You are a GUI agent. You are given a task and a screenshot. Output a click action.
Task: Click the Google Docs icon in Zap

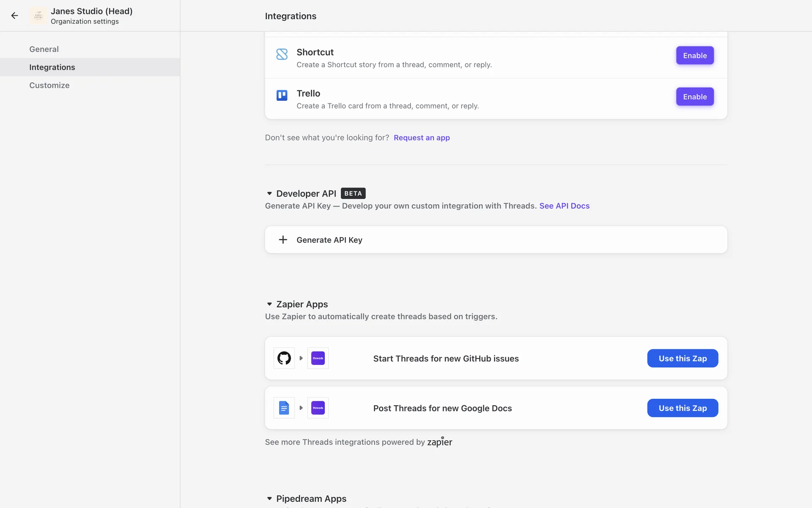[x=284, y=408]
